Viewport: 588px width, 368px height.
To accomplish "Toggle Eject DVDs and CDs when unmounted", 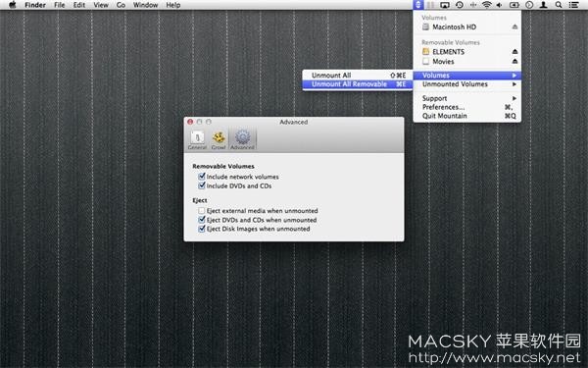I will click(202, 220).
